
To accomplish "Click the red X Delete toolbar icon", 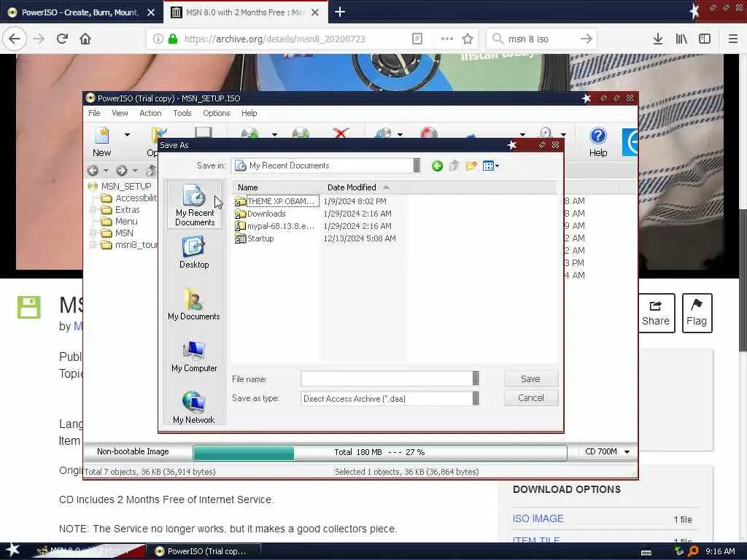I will pyautogui.click(x=341, y=133).
